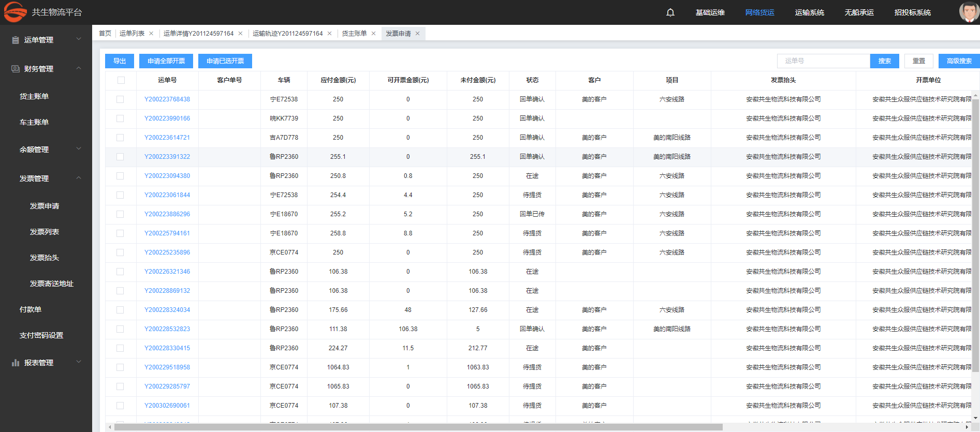
Task: Switch to 运输系统 top menu
Action: (809, 12)
